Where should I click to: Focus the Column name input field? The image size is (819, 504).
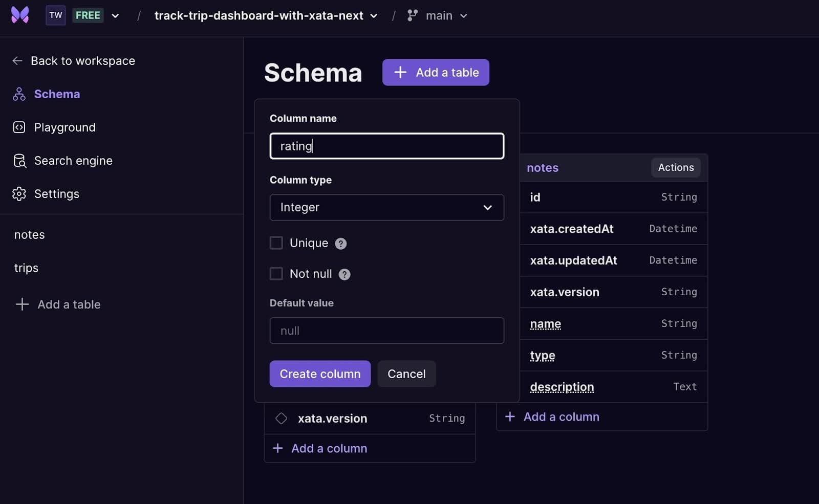[387, 146]
